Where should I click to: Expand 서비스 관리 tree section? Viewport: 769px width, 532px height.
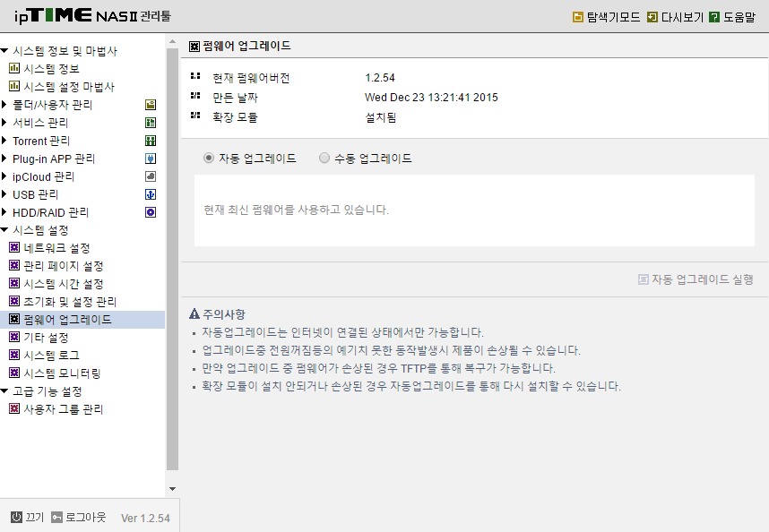[4, 122]
